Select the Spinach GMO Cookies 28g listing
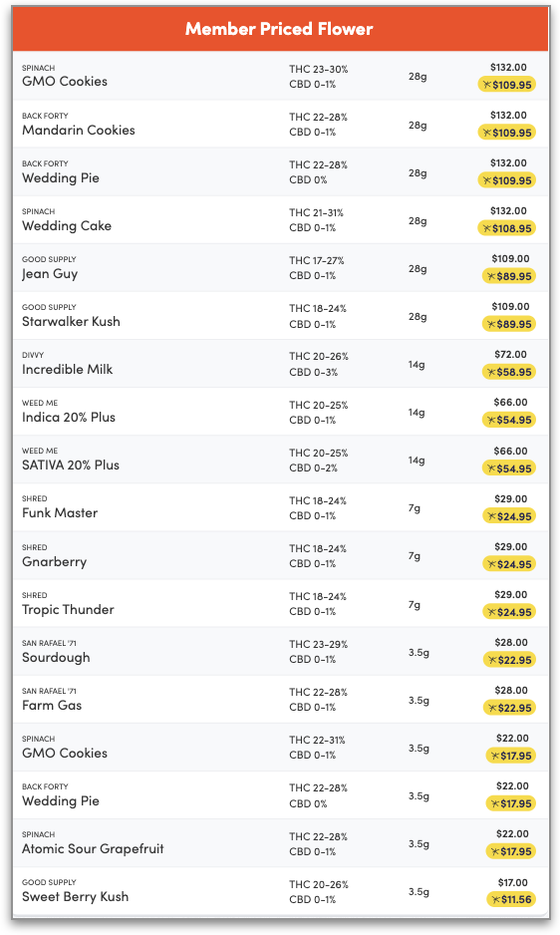The image size is (560, 935). (x=280, y=76)
